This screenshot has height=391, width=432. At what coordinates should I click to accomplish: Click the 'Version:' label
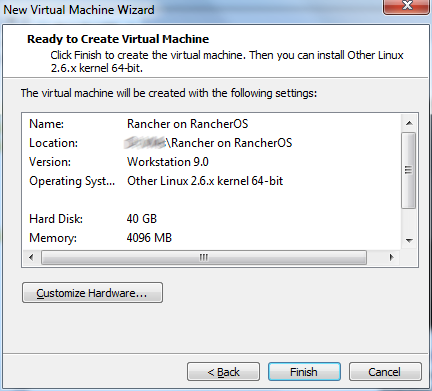click(x=50, y=162)
